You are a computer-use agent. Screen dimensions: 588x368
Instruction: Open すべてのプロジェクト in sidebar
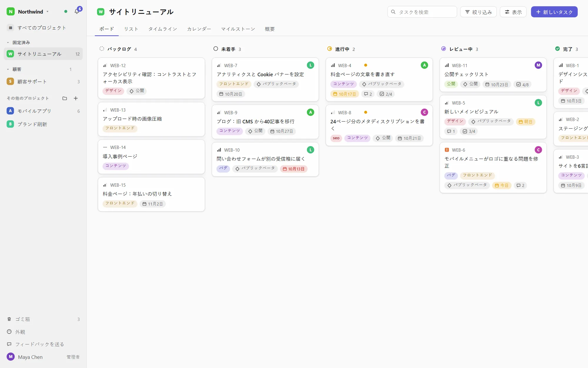tap(43, 28)
